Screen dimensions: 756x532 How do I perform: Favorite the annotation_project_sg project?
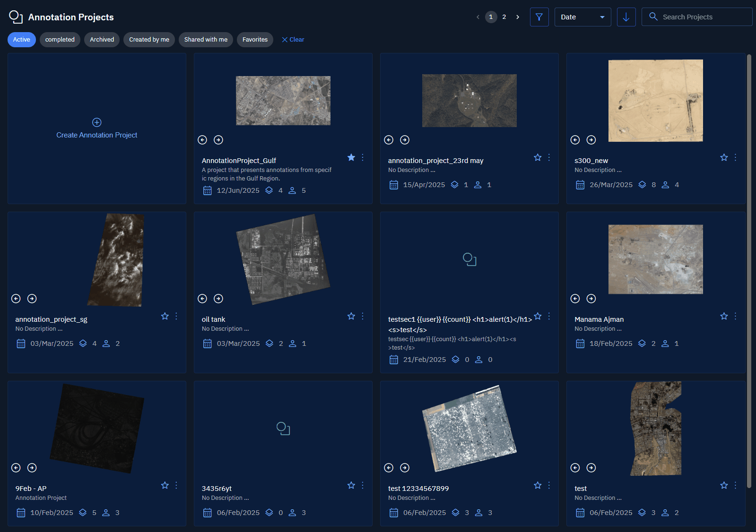pos(165,316)
